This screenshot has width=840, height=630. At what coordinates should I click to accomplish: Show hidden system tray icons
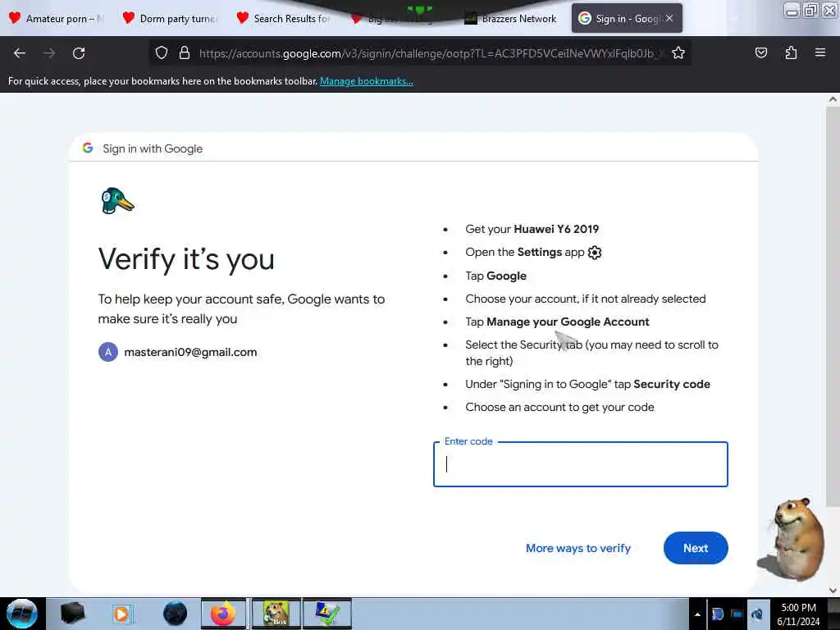point(697,614)
